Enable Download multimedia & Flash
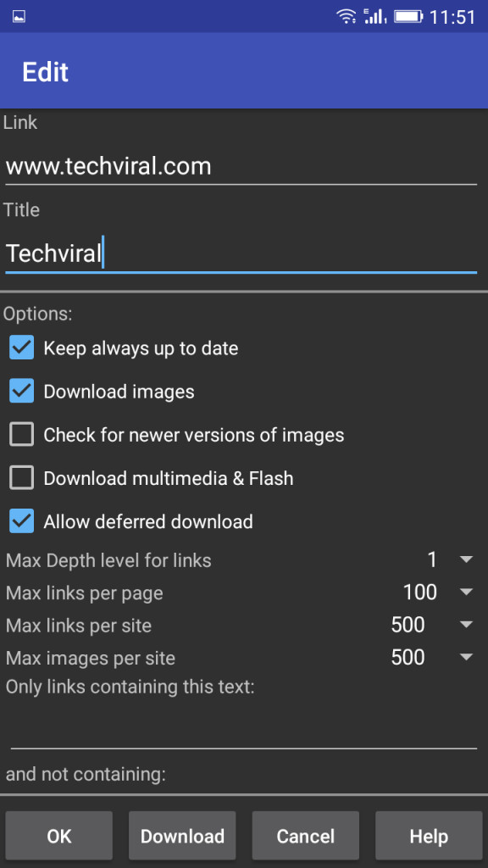The image size is (488, 868). tap(20, 477)
